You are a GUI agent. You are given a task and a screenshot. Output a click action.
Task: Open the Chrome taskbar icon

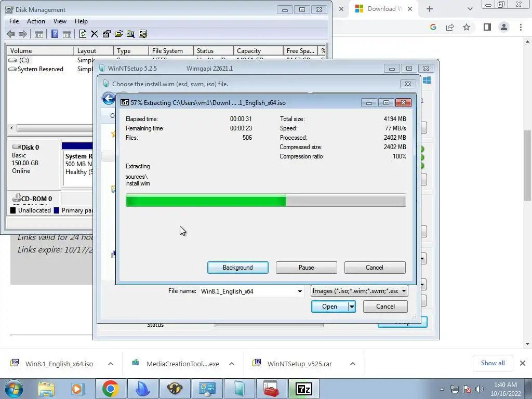pos(110,389)
